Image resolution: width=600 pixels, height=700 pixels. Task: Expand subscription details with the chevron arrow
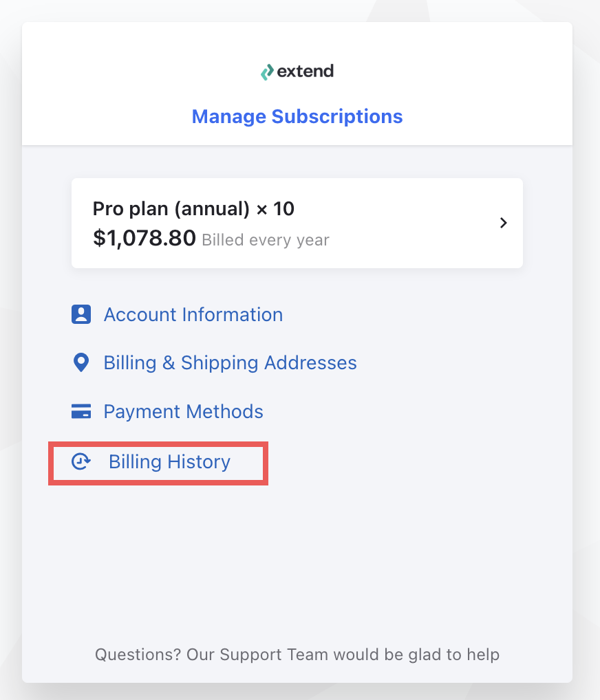[x=504, y=223]
